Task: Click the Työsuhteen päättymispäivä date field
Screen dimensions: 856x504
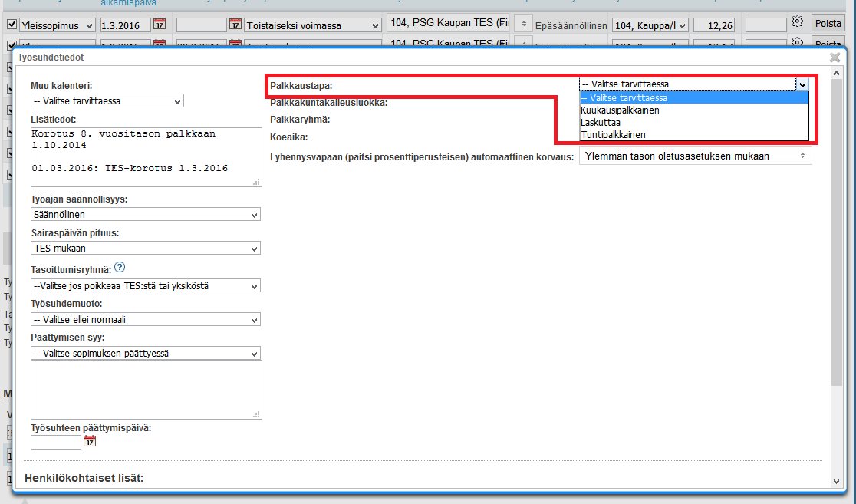Action: point(56,442)
